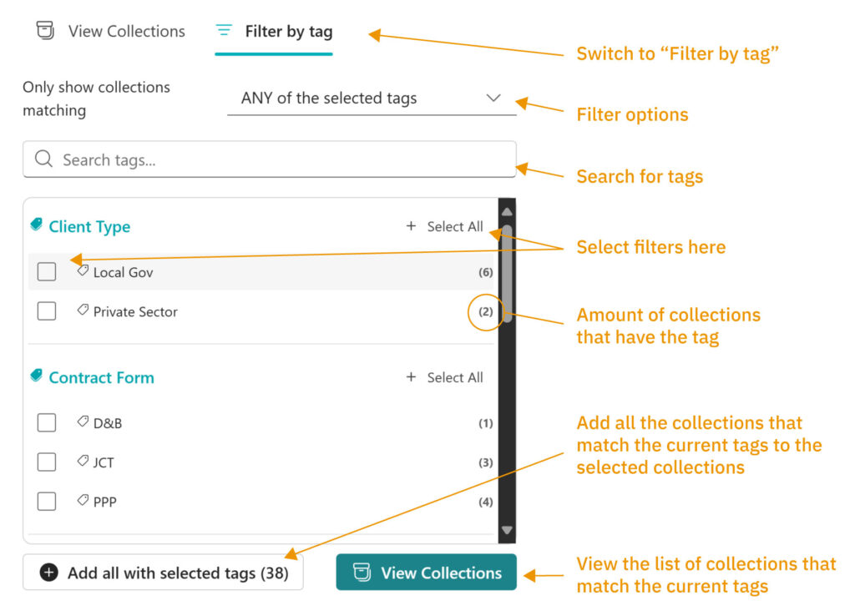Screen dimensions: 855x616
Task: Click the tag icon next to JCT
Action: coord(83,462)
